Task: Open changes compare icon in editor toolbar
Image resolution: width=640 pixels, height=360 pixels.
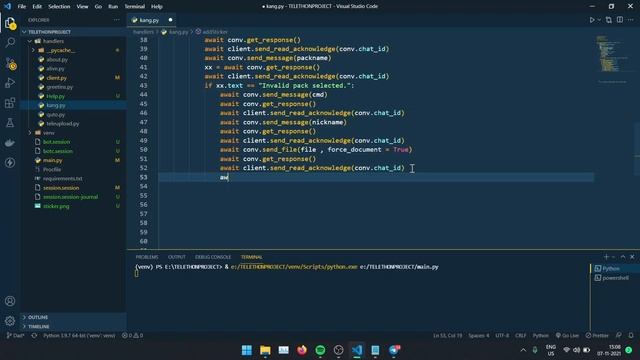Action: pos(609,20)
